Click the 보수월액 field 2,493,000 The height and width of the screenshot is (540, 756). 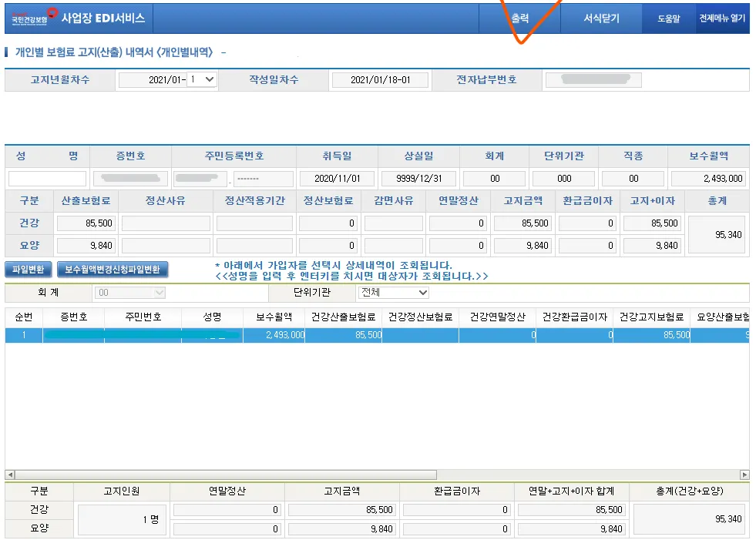tap(708, 179)
